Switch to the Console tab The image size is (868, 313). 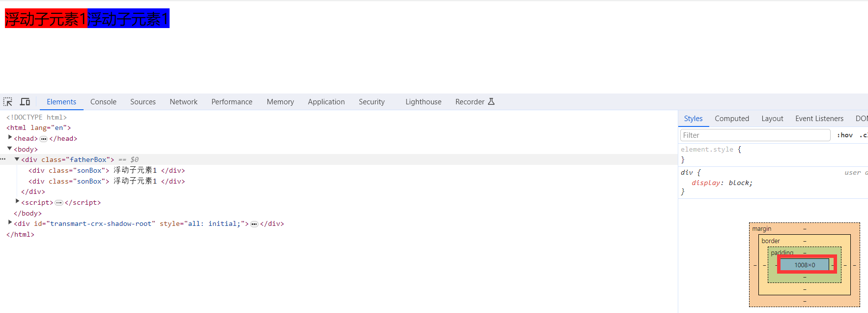tap(103, 102)
